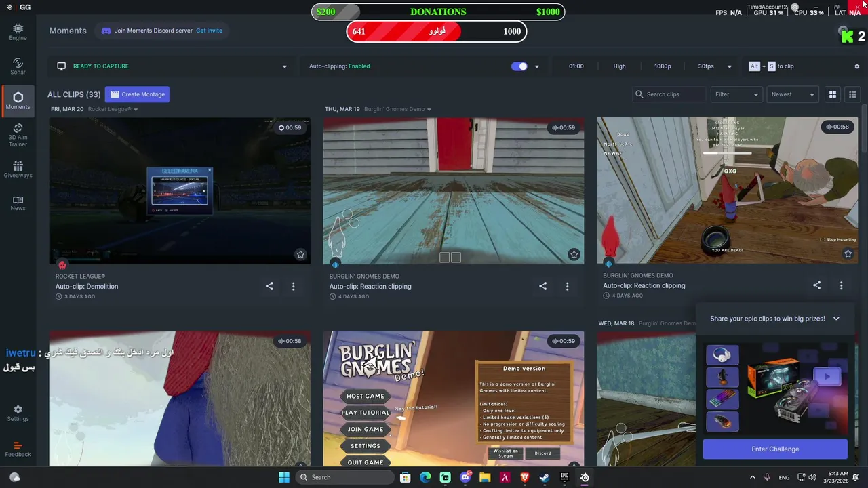Image resolution: width=868 pixels, height=488 pixels.
Task: Show hidden system tray icons
Action: pyautogui.click(x=752, y=477)
